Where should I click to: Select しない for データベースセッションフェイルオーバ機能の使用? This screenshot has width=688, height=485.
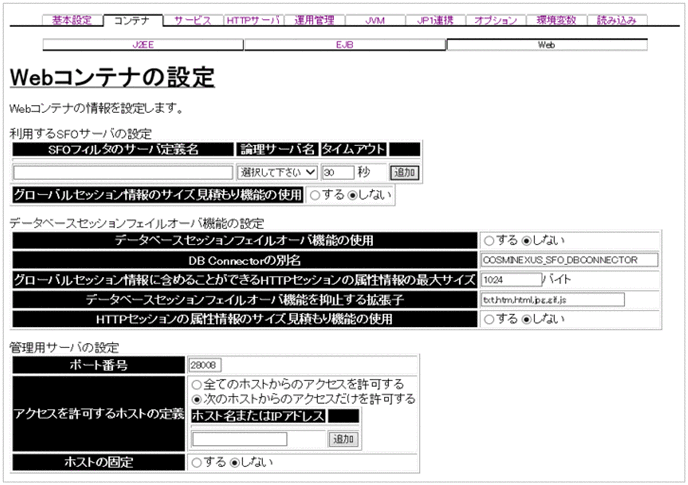[526, 241]
